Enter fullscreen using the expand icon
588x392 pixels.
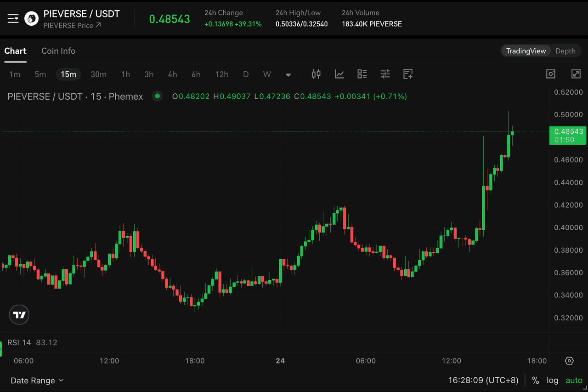pyautogui.click(x=576, y=74)
